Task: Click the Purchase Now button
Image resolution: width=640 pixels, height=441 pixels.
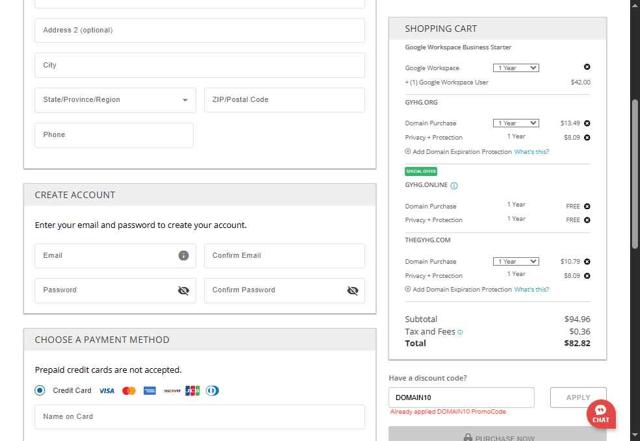Action: pos(498,434)
